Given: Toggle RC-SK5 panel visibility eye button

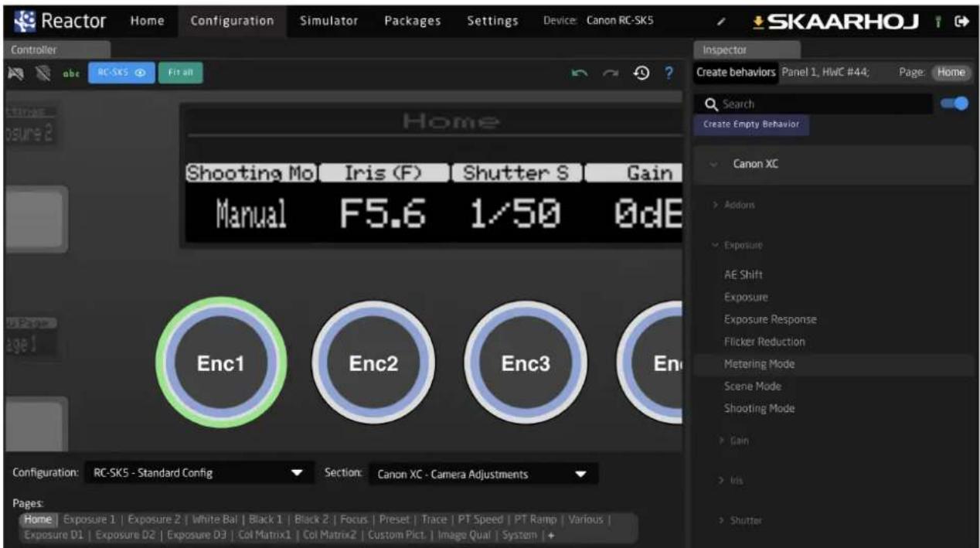Looking at the screenshot, I should (x=121, y=73).
